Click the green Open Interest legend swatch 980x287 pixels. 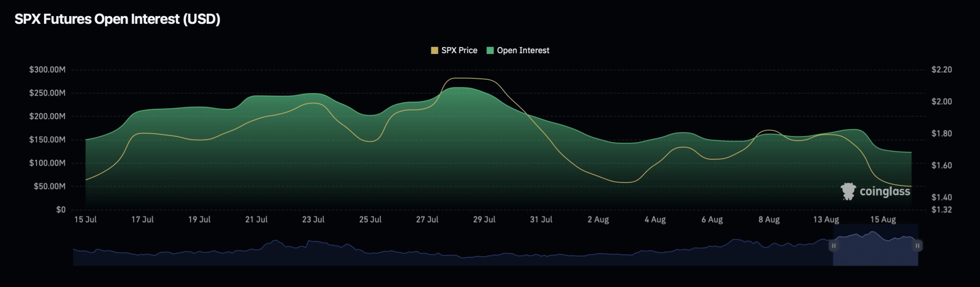[490, 51]
